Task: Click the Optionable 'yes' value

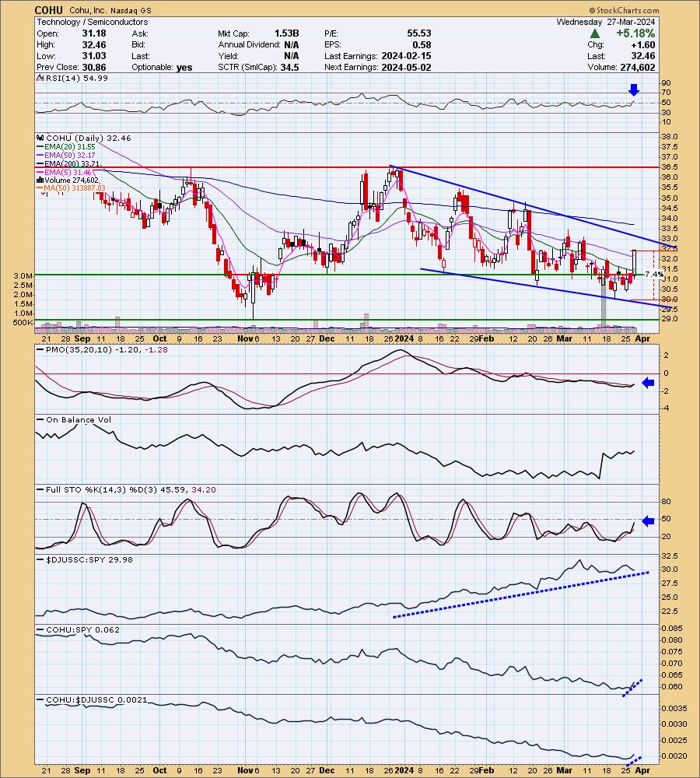Action: [x=184, y=68]
